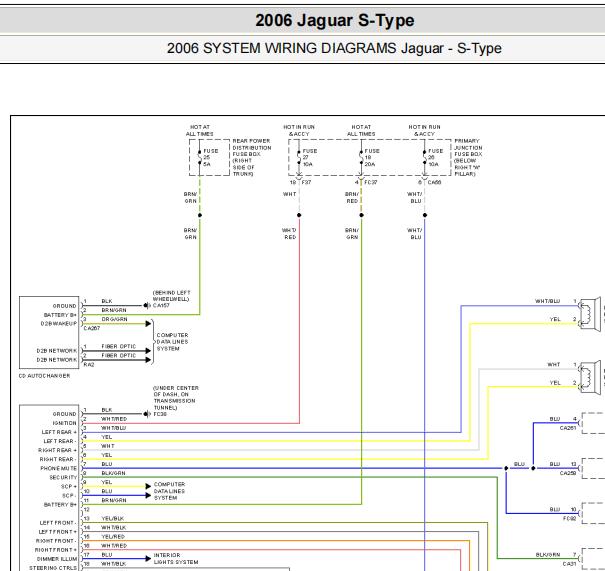The image size is (605, 571).
Task: Click the YEL/RED wire label at pin 15
Action: coord(113,537)
